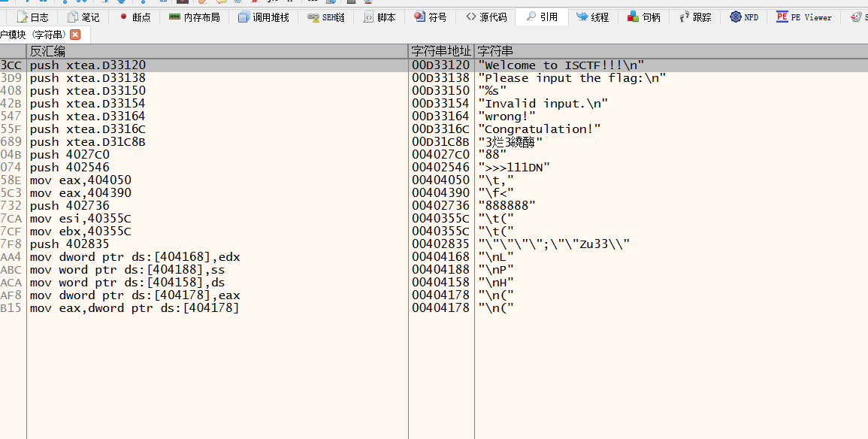Click the 内存布局 memory map icon
This screenshot has width=868, height=439.
click(x=174, y=17)
